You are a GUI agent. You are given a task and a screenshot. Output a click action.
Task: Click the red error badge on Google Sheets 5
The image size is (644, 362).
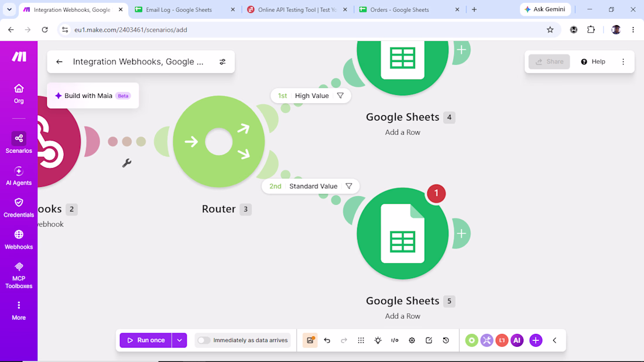pos(436,193)
